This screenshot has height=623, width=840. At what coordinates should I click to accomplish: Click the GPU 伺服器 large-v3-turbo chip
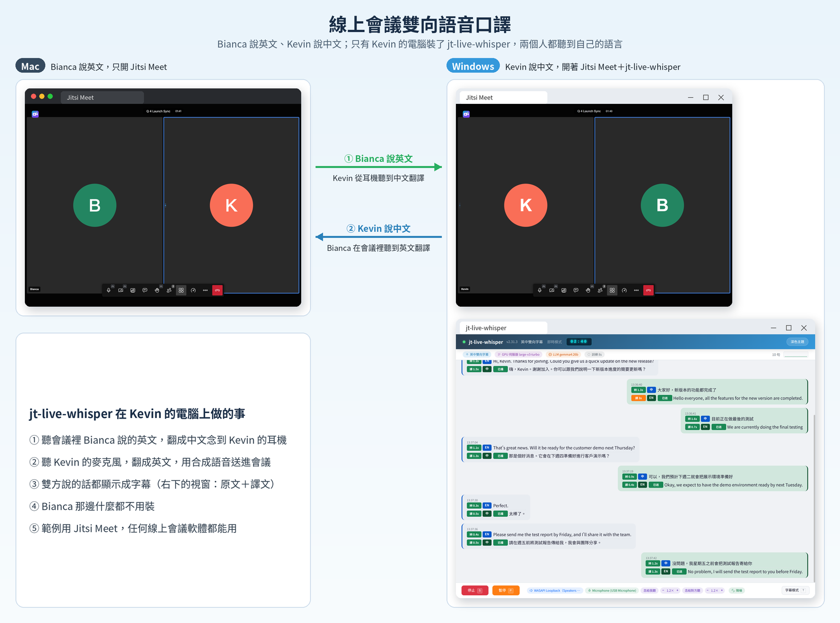point(519,354)
